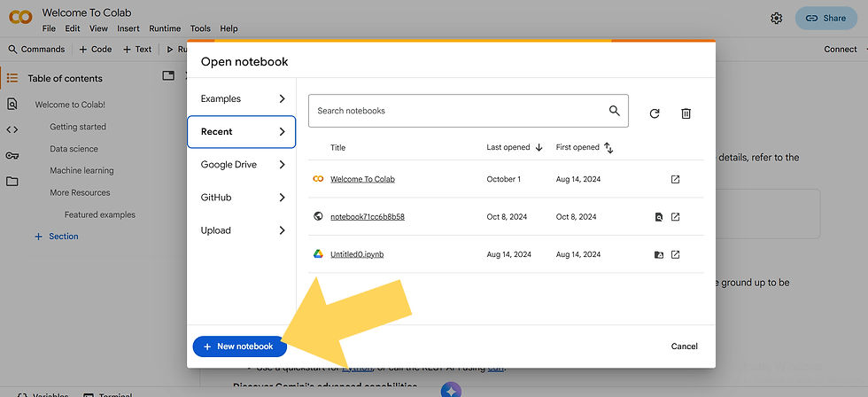Click the Title column header
This screenshot has height=397, width=868.
(337, 148)
